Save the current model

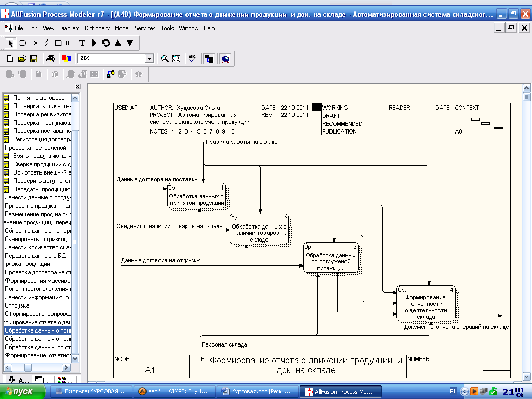(x=34, y=59)
